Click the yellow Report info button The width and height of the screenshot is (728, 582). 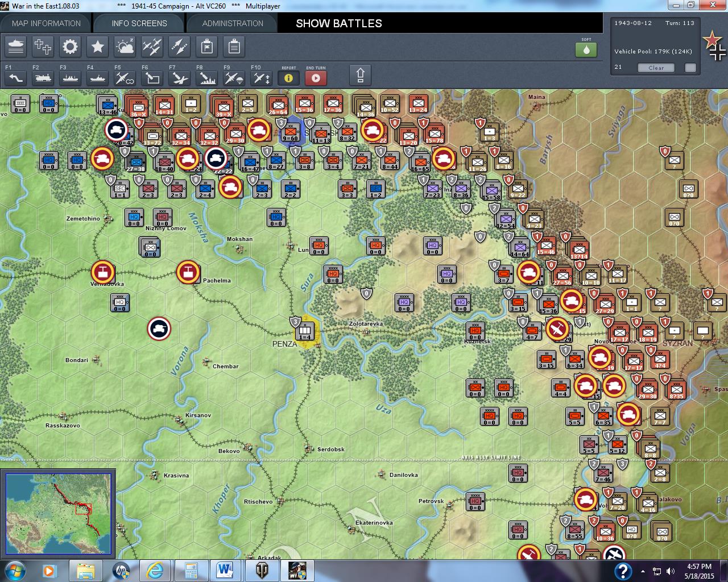pyautogui.click(x=288, y=77)
